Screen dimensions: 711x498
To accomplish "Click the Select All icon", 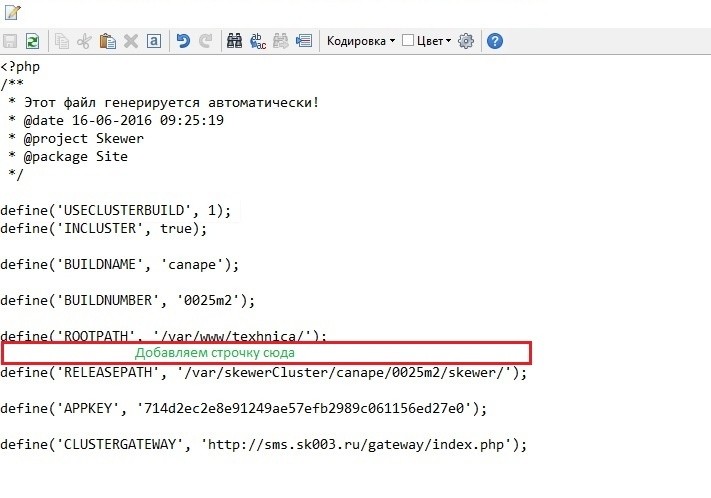I will tap(153, 41).
